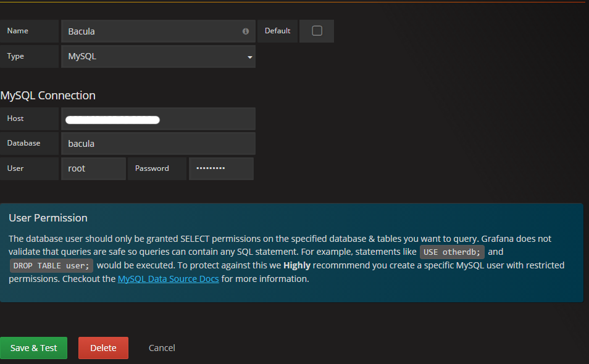Click the info icon in Name field
The width and height of the screenshot is (589, 364).
(246, 31)
